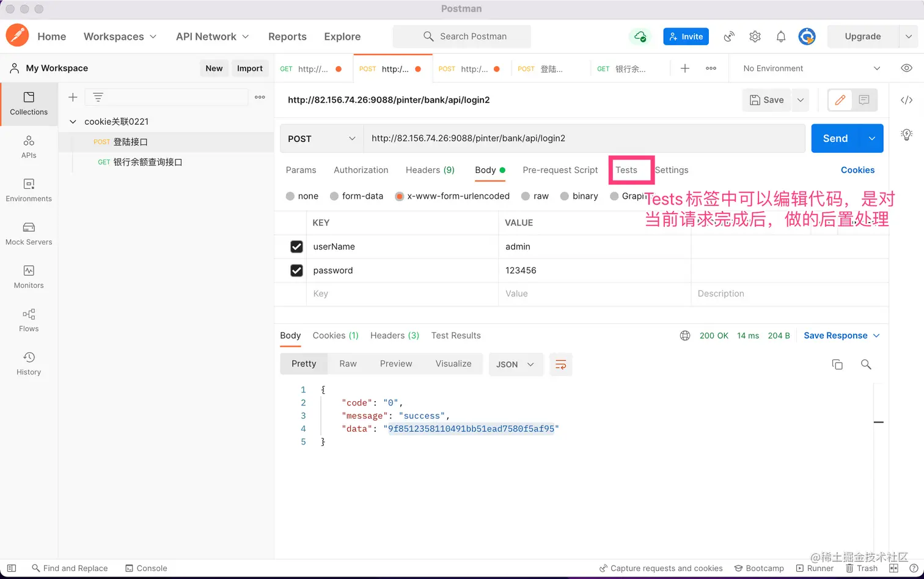This screenshot has width=924, height=579.
Task: Switch to the Headers (9) request tab
Action: (x=430, y=170)
